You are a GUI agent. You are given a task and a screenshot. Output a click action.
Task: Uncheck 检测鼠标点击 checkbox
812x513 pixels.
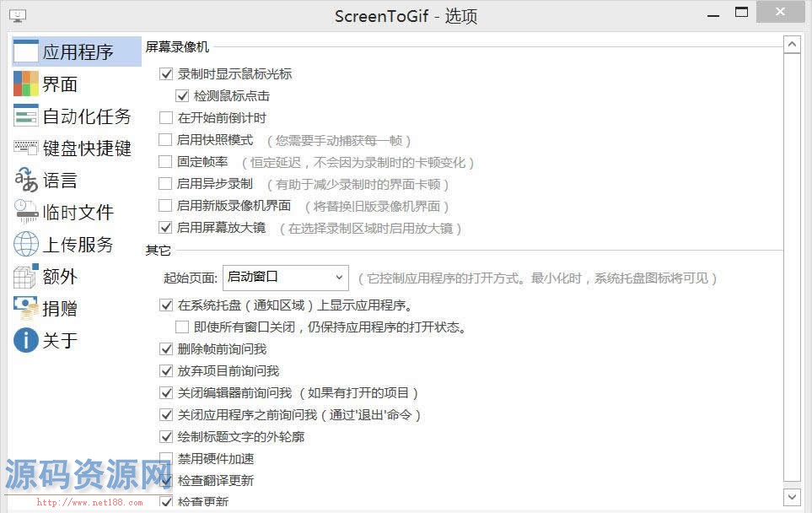point(182,96)
